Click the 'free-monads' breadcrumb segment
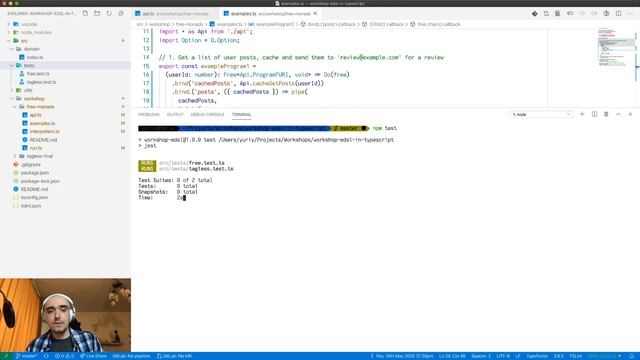Screen dimensions: 640x360 point(189,24)
